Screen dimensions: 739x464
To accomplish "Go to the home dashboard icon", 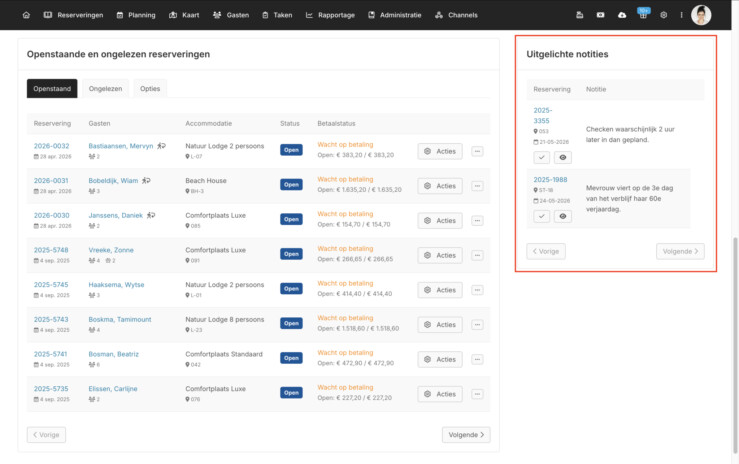I will point(26,15).
